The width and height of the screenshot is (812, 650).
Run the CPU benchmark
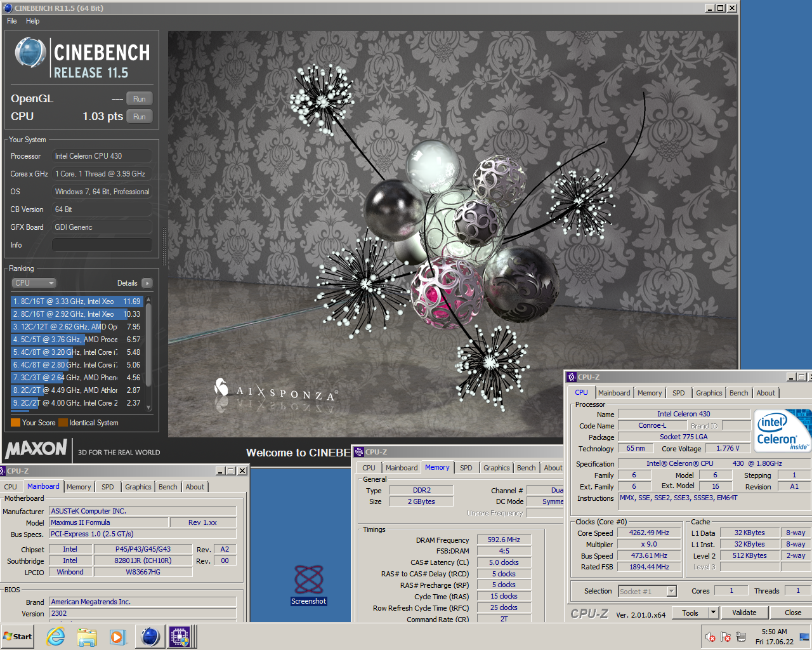tap(140, 117)
